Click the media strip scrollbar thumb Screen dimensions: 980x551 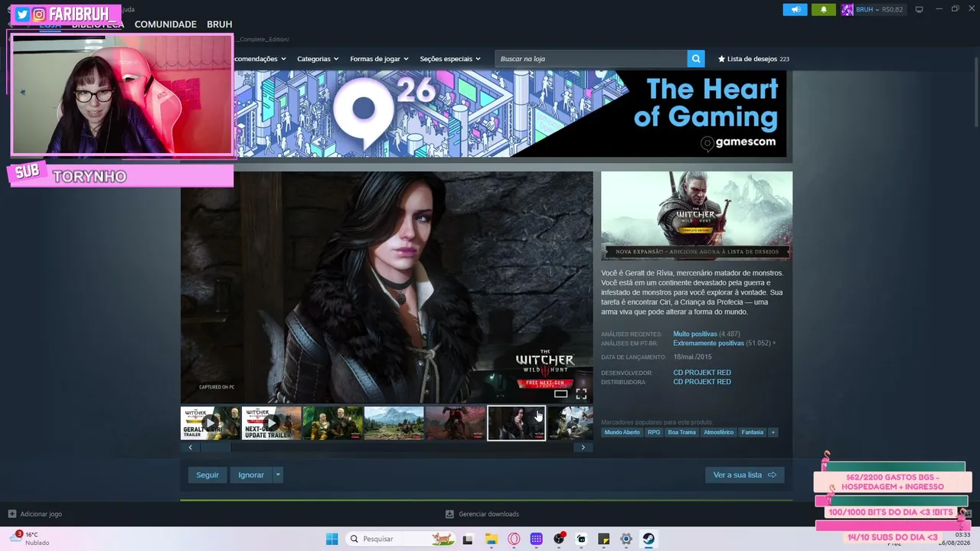[215, 448]
